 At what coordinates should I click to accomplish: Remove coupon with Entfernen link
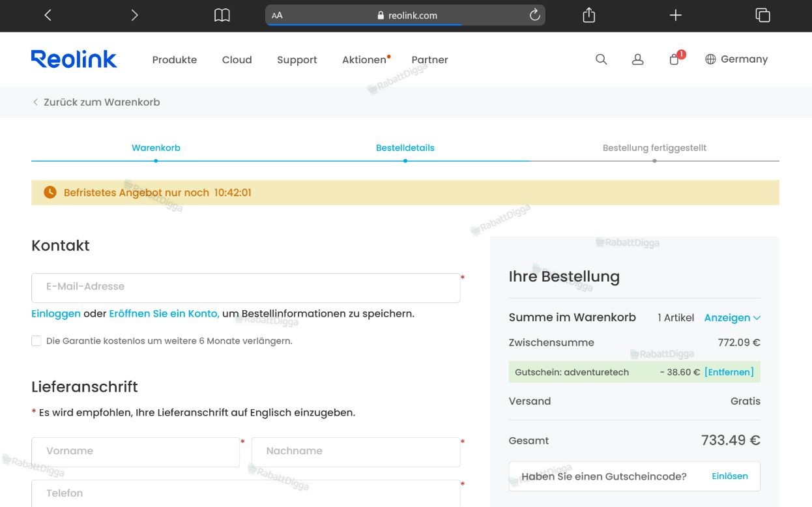(729, 372)
